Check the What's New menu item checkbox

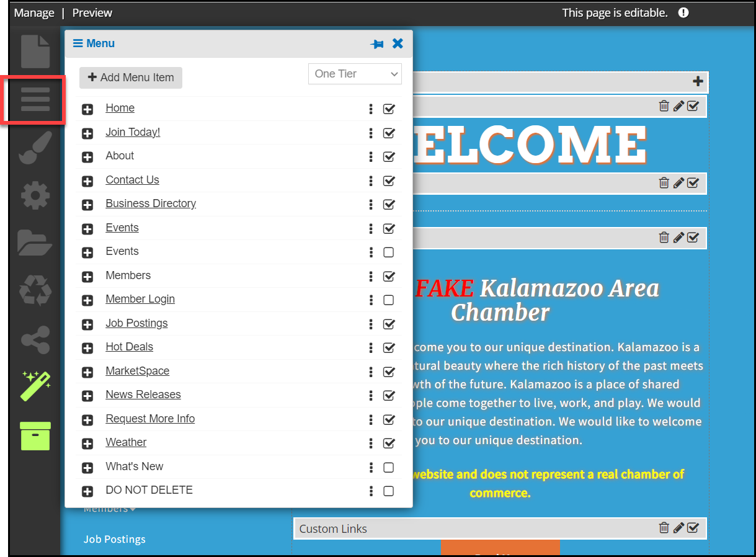(389, 468)
